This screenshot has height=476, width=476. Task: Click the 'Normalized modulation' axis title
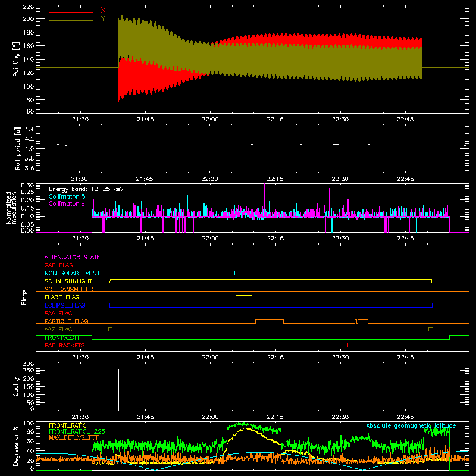coord(11,208)
